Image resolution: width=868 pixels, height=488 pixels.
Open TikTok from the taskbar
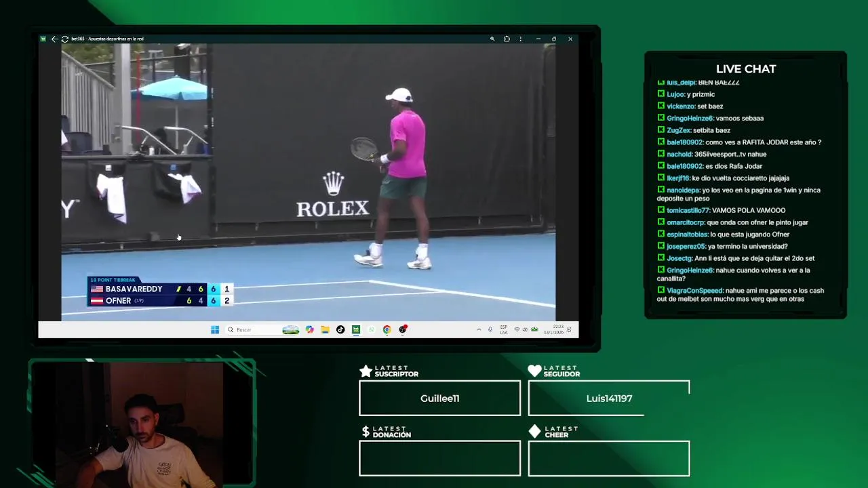click(340, 329)
